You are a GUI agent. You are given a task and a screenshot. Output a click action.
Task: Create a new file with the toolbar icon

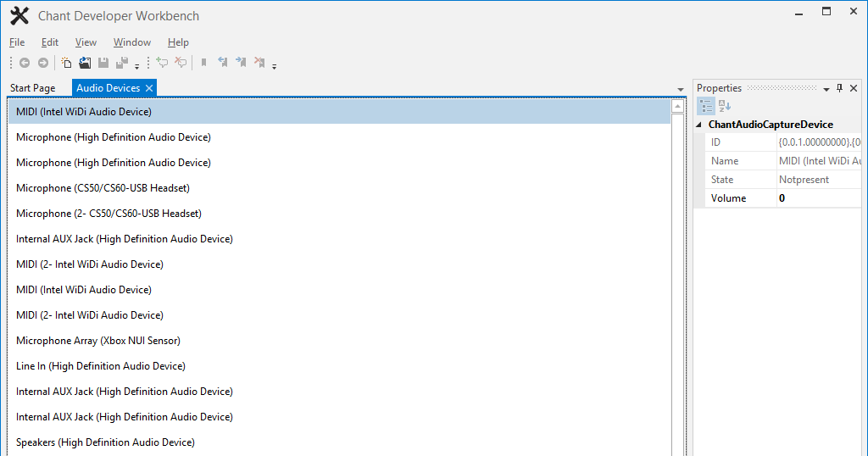[66, 63]
